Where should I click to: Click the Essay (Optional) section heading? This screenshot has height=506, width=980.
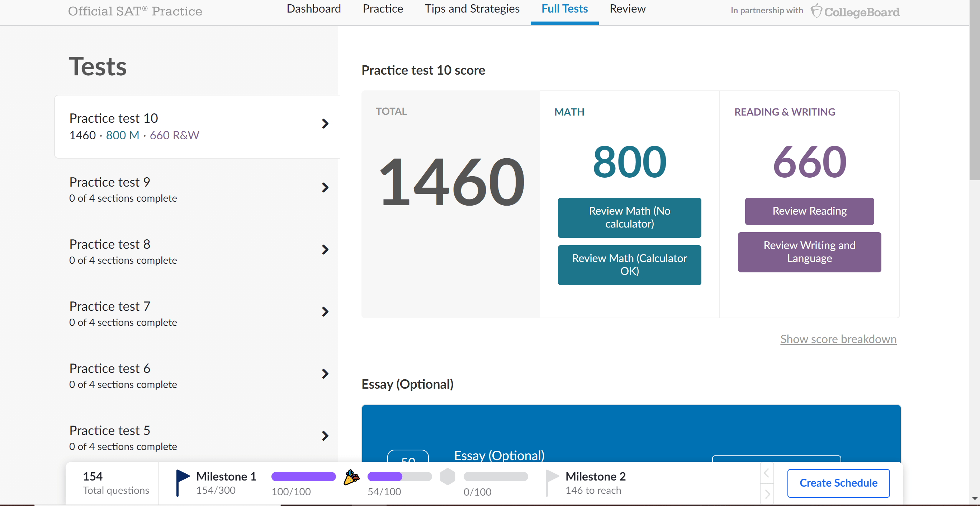[407, 384]
